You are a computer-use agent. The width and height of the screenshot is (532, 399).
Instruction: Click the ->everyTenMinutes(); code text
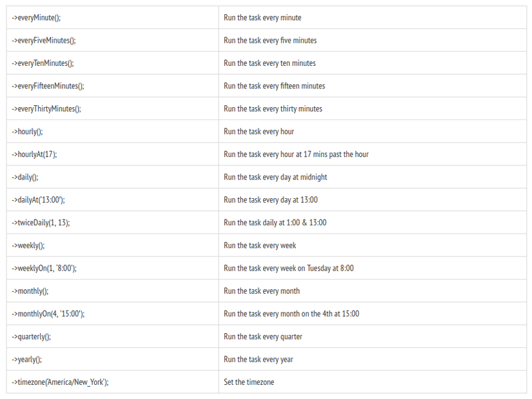[43, 63]
